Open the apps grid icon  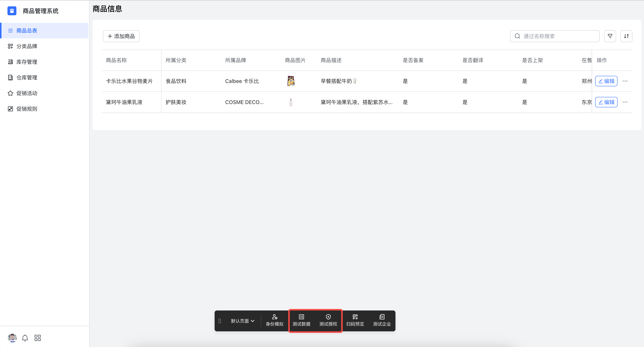[37, 338]
